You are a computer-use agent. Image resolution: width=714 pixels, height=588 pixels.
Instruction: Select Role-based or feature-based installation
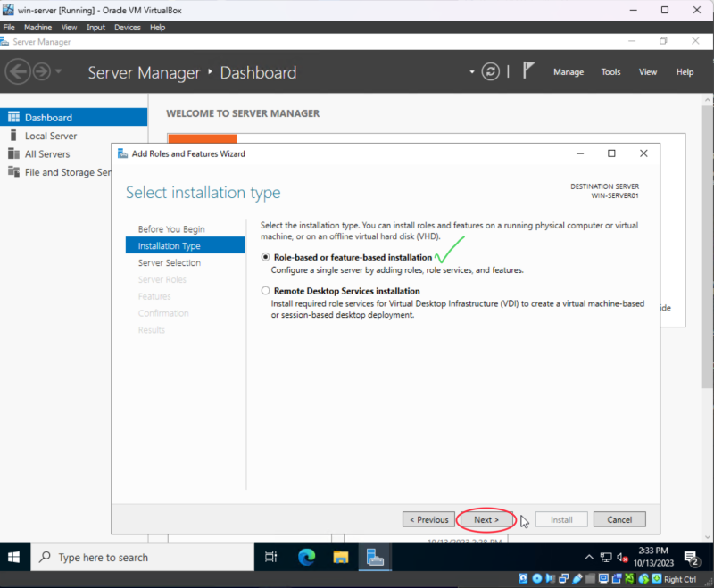click(265, 257)
